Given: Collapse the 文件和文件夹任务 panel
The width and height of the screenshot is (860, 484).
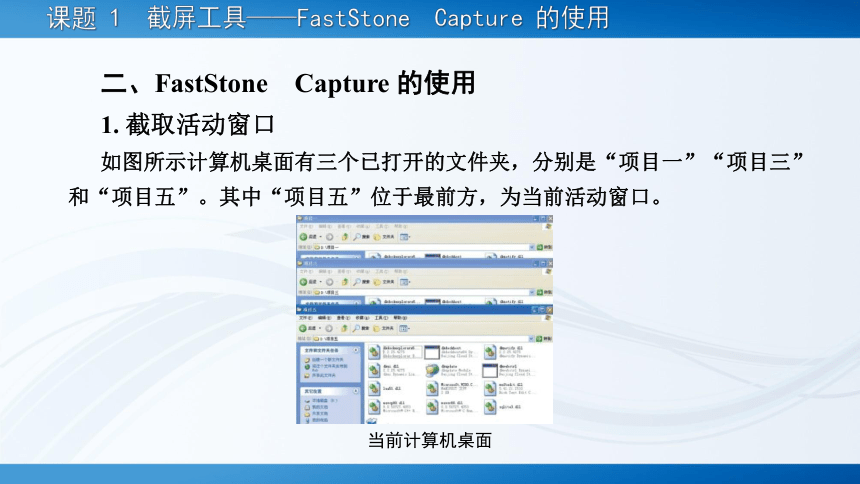Looking at the screenshot, I should (355, 350).
